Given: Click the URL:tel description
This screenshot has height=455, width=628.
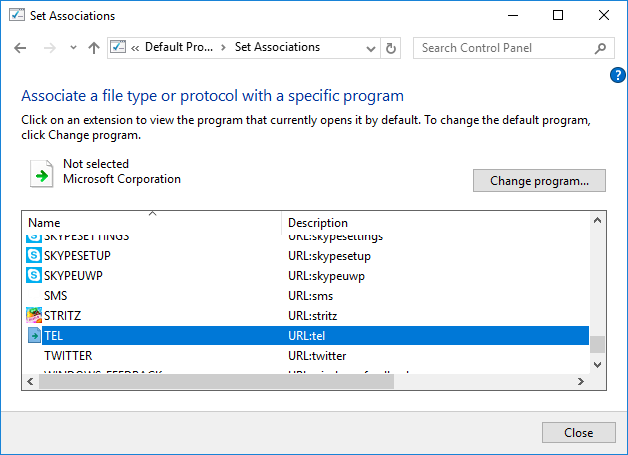Looking at the screenshot, I should pyautogui.click(x=306, y=336).
